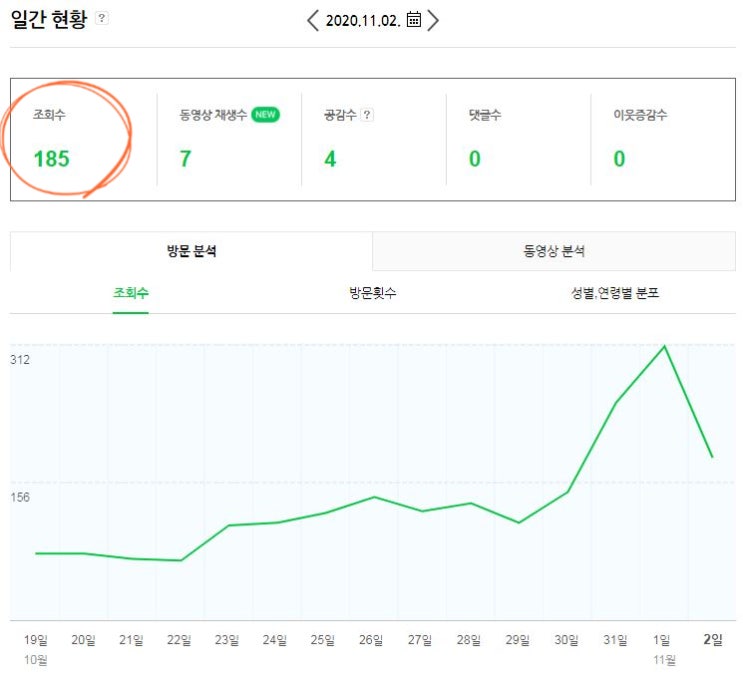Open the 성별,연령별 분포 sub-tab
Image resolution: width=743 pixels, height=682 pixels.
point(615,293)
